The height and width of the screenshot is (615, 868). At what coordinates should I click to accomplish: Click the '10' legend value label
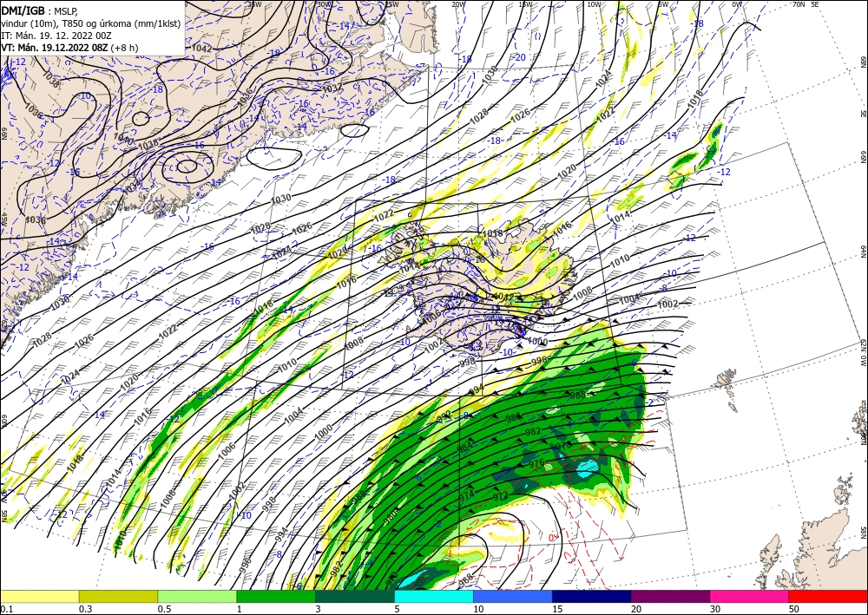click(477, 608)
